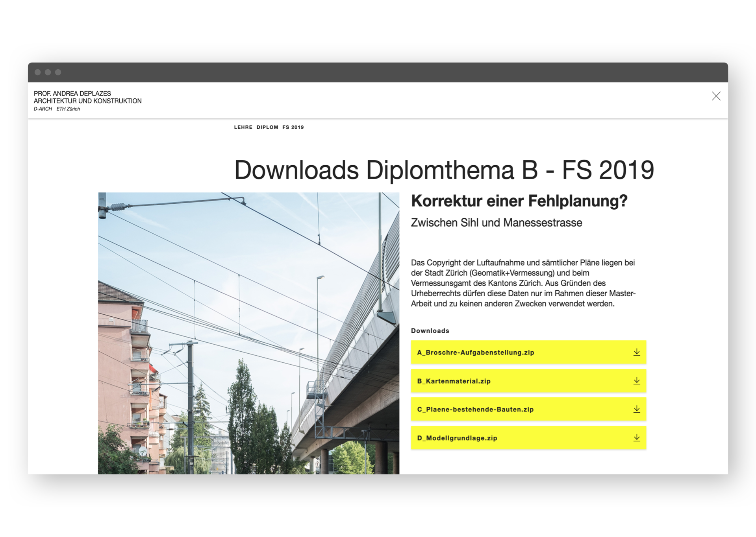The image size is (756, 537).
Task: Click the Korrektur einer Fehlplanung? heading
Action: coord(519,201)
